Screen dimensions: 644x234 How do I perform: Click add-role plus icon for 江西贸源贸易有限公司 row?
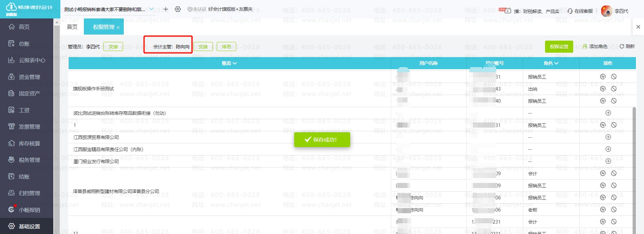tap(608, 137)
